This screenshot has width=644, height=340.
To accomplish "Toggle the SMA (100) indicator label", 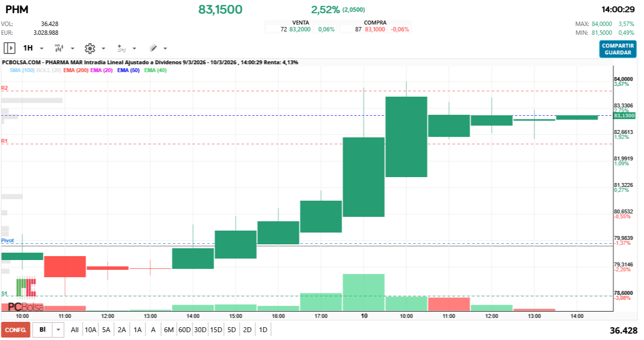I will [x=22, y=70].
